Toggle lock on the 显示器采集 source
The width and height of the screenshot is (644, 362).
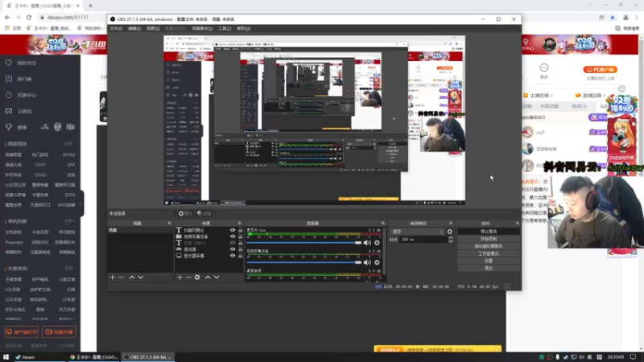point(240,256)
